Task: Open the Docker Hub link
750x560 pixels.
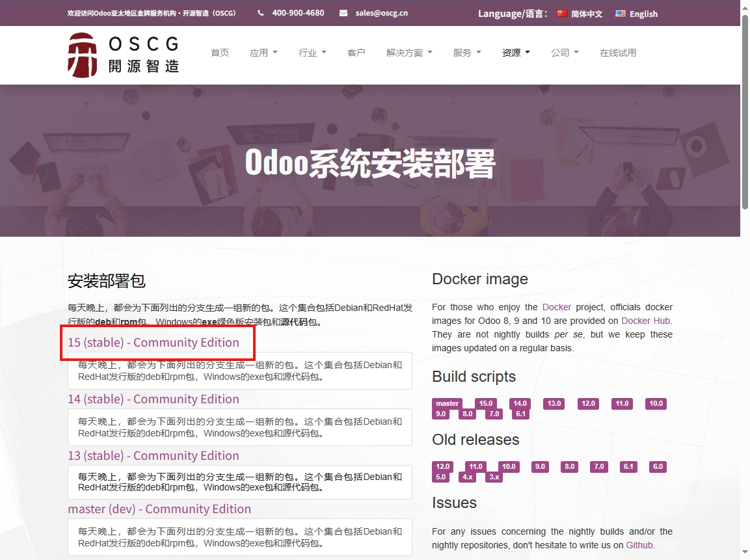Action: [x=645, y=321]
